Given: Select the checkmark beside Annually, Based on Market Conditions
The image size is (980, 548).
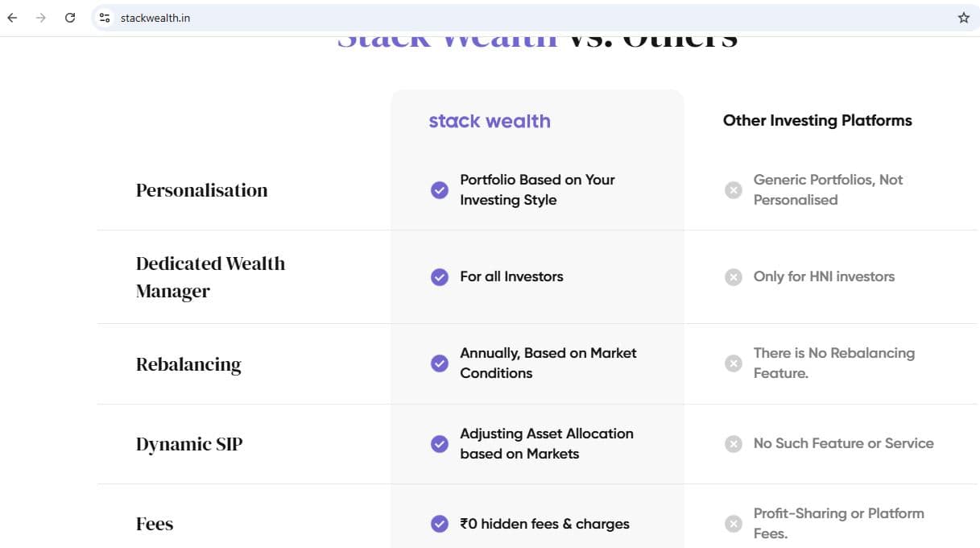Looking at the screenshot, I should point(440,363).
